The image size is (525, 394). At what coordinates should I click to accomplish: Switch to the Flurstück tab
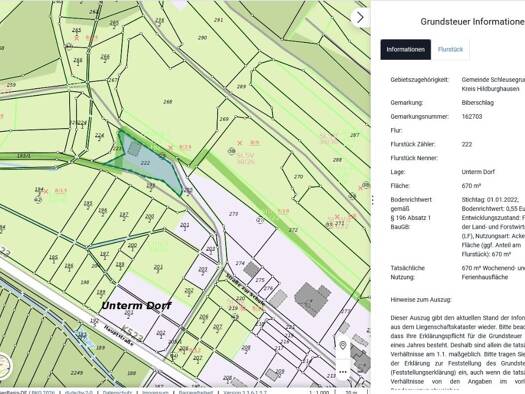[450, 50]
